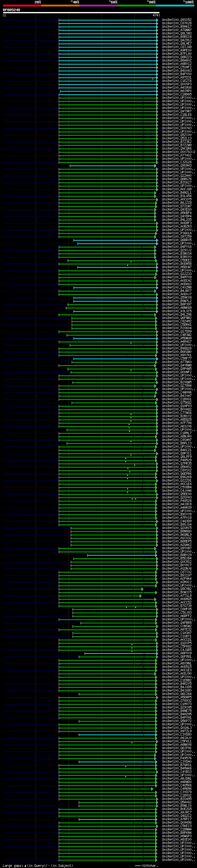
Task: Select hit label UniRef100_Q52L13
Action: 177,139
